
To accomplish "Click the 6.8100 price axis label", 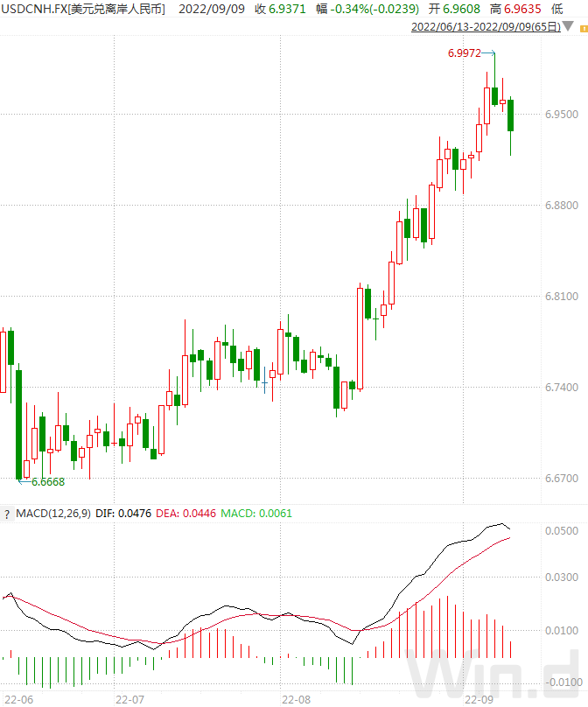I will [x=562, y=297].
